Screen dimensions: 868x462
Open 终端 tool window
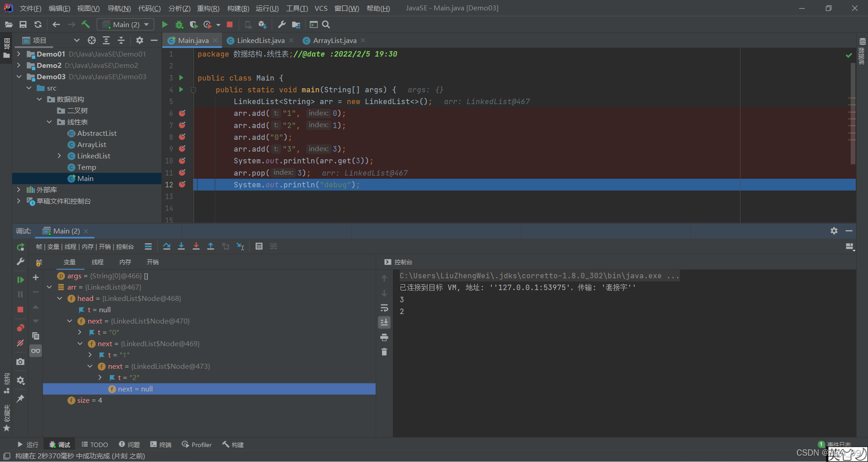point(161,445)
